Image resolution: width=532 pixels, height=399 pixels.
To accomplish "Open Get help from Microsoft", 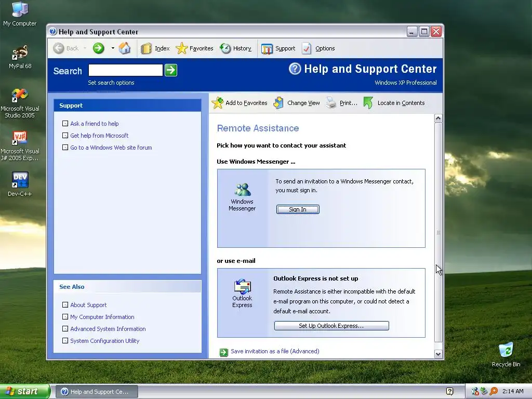I will coord(99,136).
